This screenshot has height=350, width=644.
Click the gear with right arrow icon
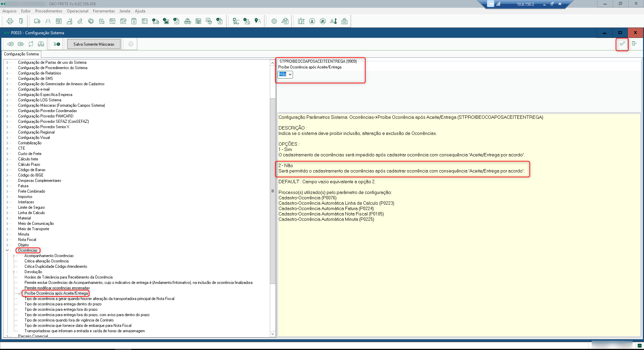pos(21,44)
